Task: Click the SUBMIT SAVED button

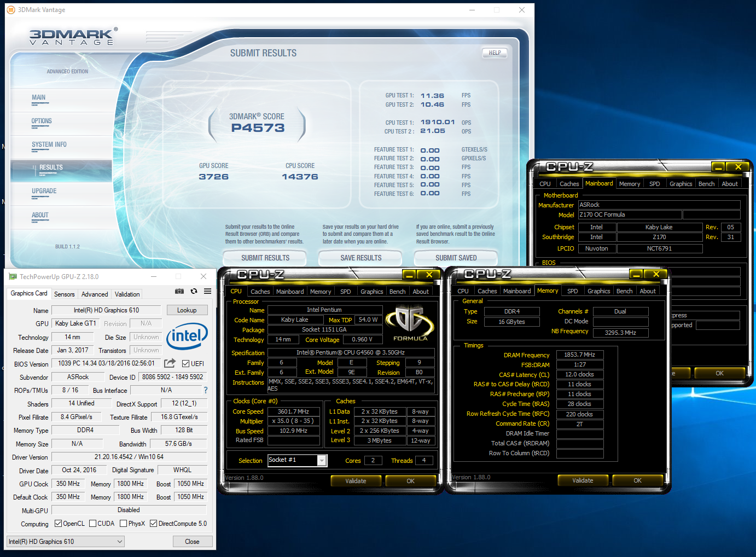Action: (456, 258)
